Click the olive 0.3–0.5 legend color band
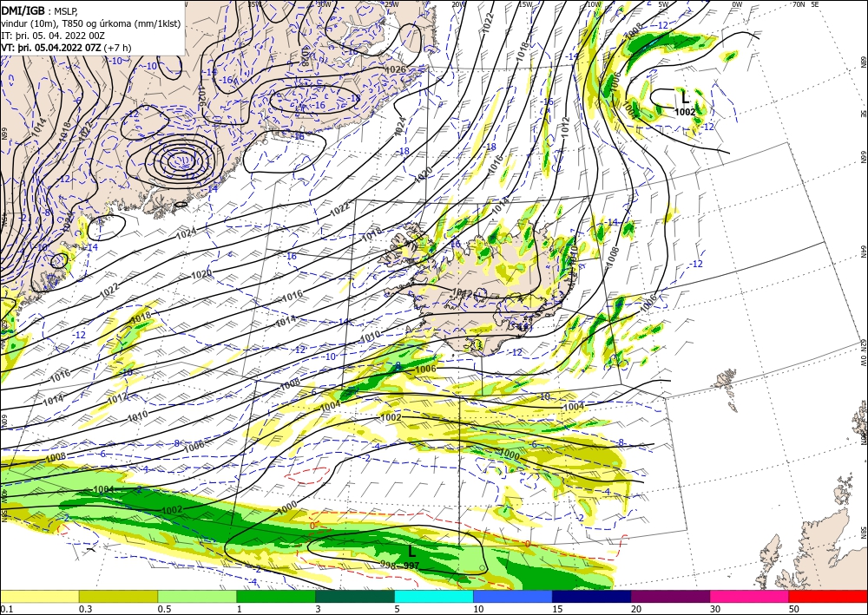This screenshot has height=615, width=868. pos(118,596)
